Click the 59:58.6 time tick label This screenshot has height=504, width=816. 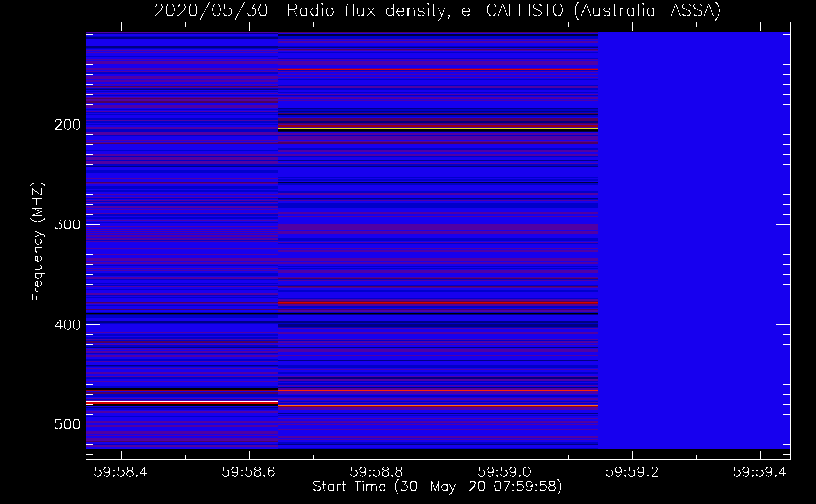249,472
